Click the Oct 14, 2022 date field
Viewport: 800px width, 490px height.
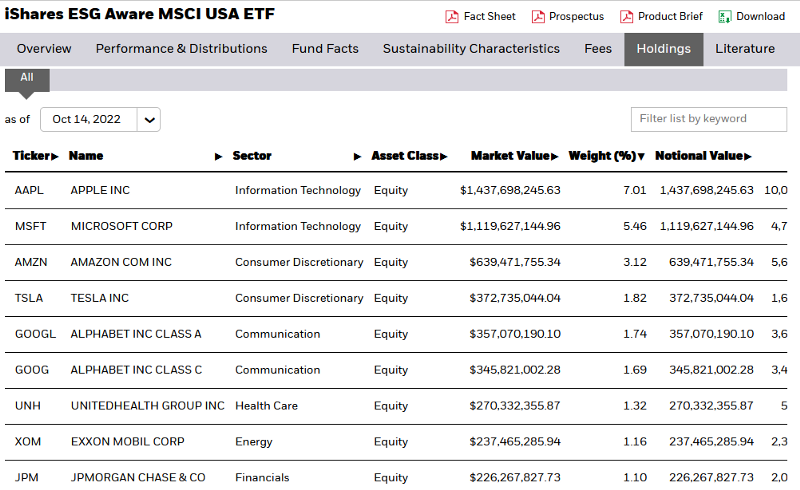[x=89, y=119]
